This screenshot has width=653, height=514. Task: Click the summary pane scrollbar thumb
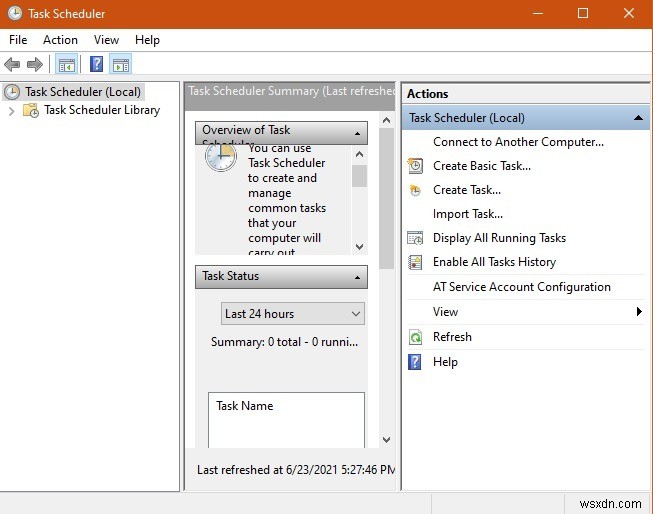(x=386, y=199)
